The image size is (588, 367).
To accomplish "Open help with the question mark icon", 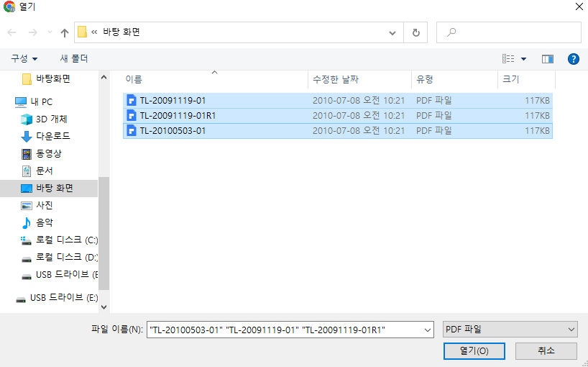I will [573, 59].
